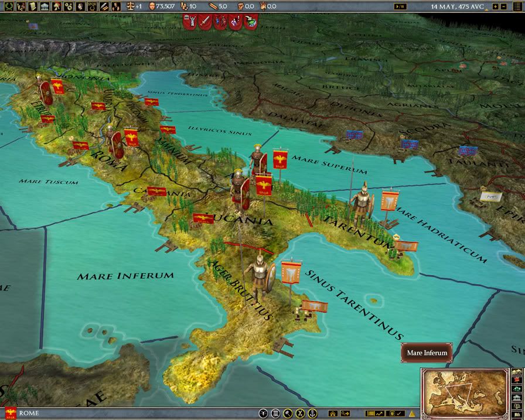
Task: Click the red exclamation figure alert banner
Action: pos(235,22)
